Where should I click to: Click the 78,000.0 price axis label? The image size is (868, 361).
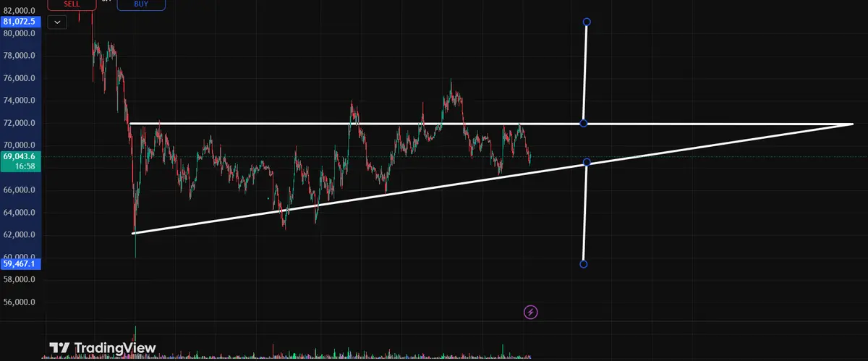tap(20, 56)
